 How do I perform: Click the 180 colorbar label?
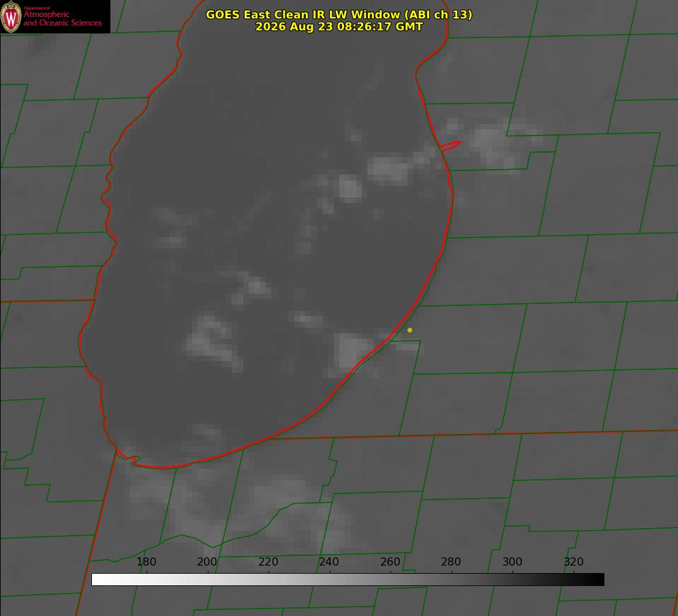(146, 561)
